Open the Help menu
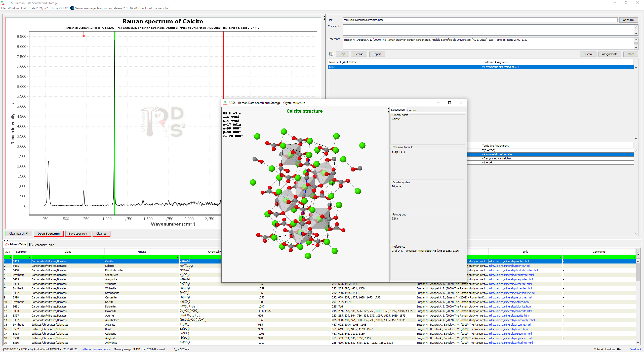This screenshot has width=644, height=352. (24, 8)
